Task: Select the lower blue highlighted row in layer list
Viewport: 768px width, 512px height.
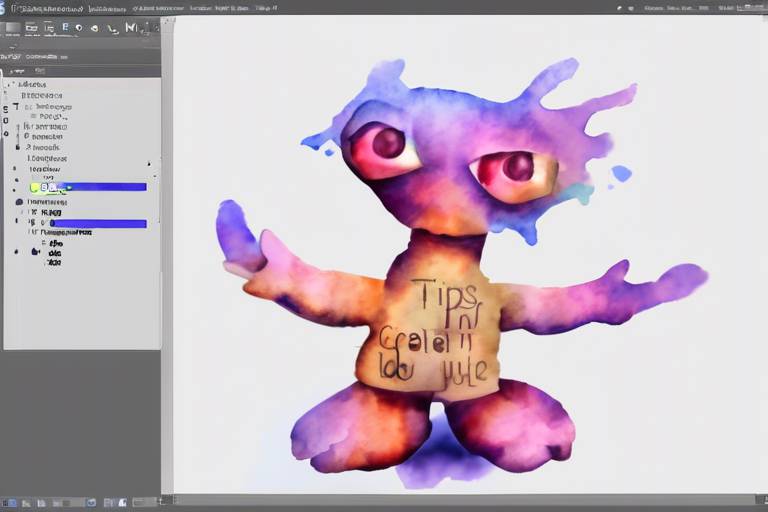Action: pos(98,223)
